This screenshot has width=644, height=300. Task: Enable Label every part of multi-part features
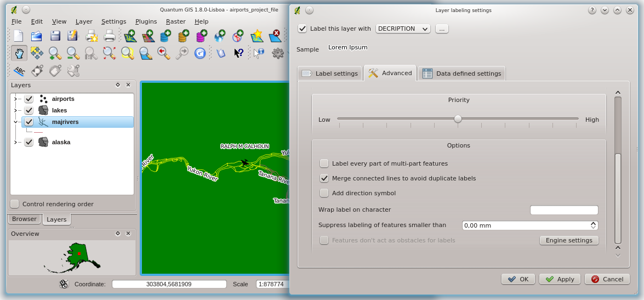324,163
